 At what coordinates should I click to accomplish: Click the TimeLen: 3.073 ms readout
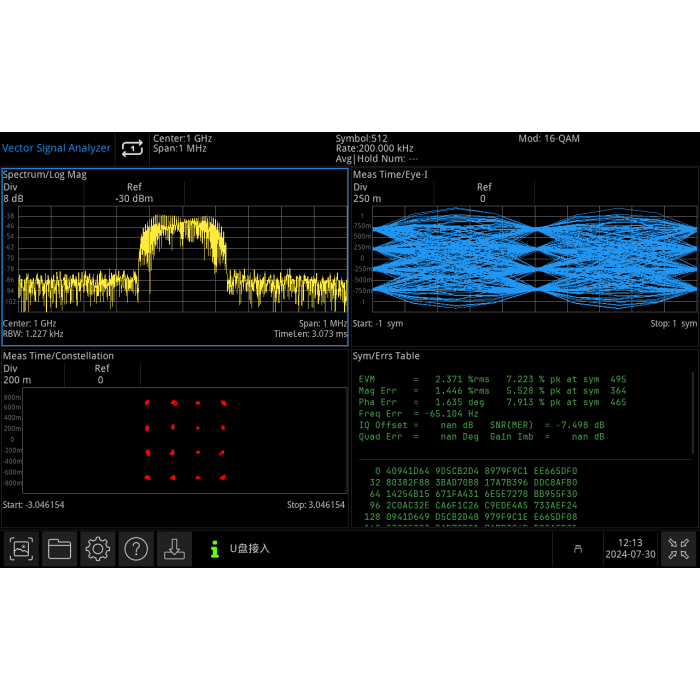coord(310,334)
